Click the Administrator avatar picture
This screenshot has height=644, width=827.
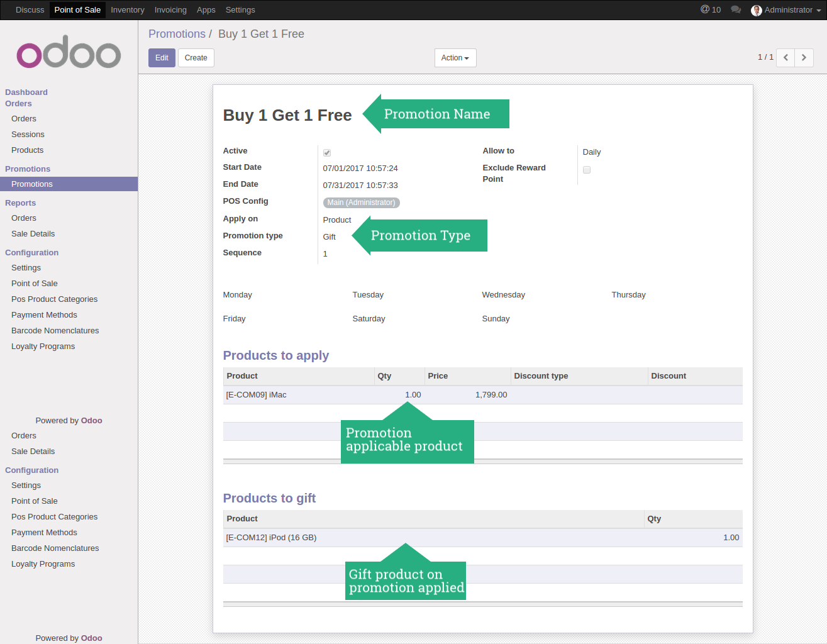(x=757, y=10)
